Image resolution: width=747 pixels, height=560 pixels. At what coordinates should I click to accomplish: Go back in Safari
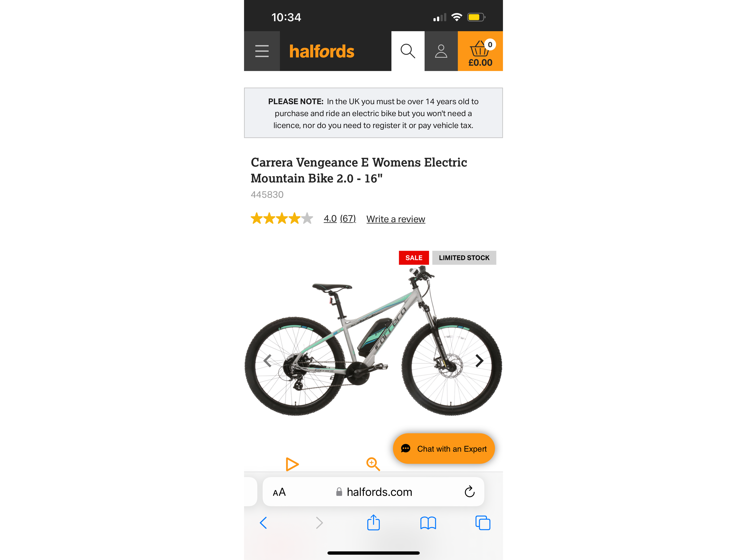click(263, 523)
